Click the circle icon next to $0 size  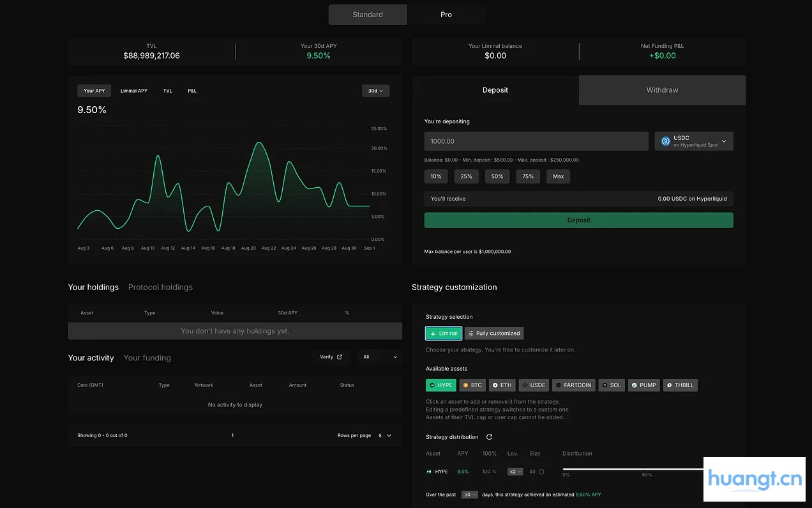(x=541, y=472)
